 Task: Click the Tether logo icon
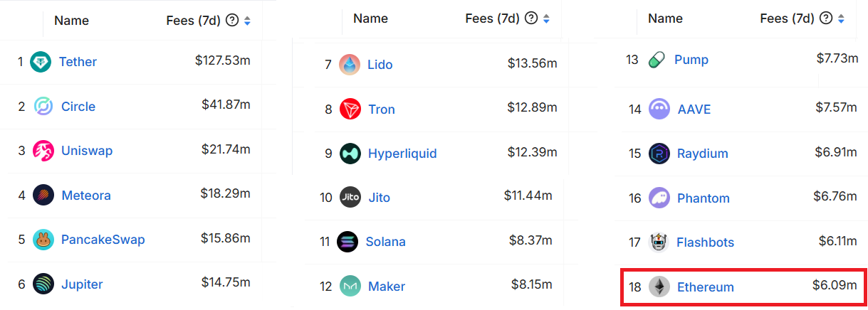point(41,62)
